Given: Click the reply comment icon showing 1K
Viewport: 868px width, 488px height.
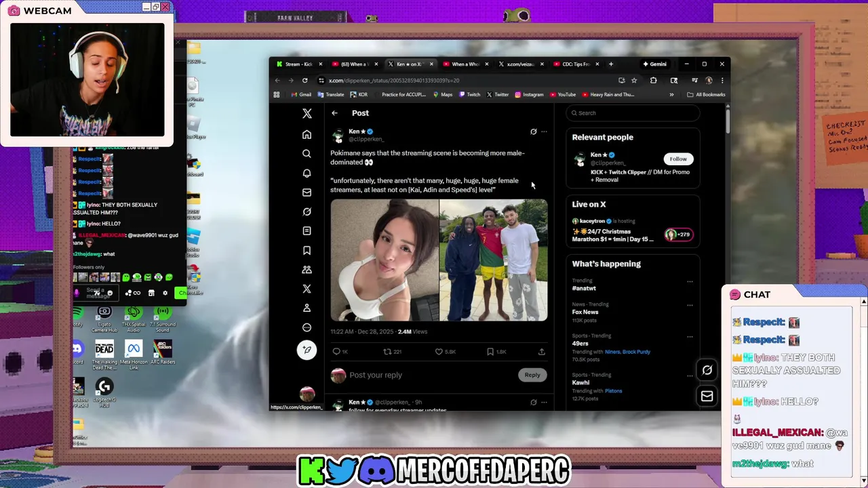Looking at the screenshot, I should click(340, 352).
